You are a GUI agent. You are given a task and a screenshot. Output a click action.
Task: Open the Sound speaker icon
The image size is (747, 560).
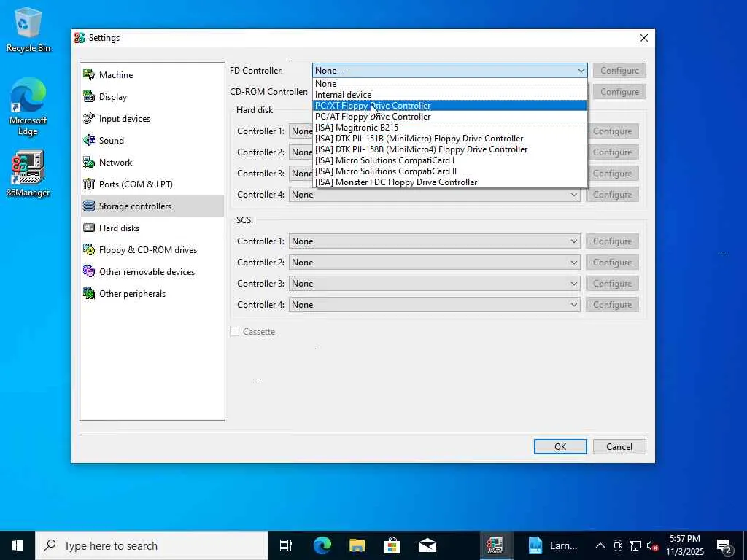[89, 140]
